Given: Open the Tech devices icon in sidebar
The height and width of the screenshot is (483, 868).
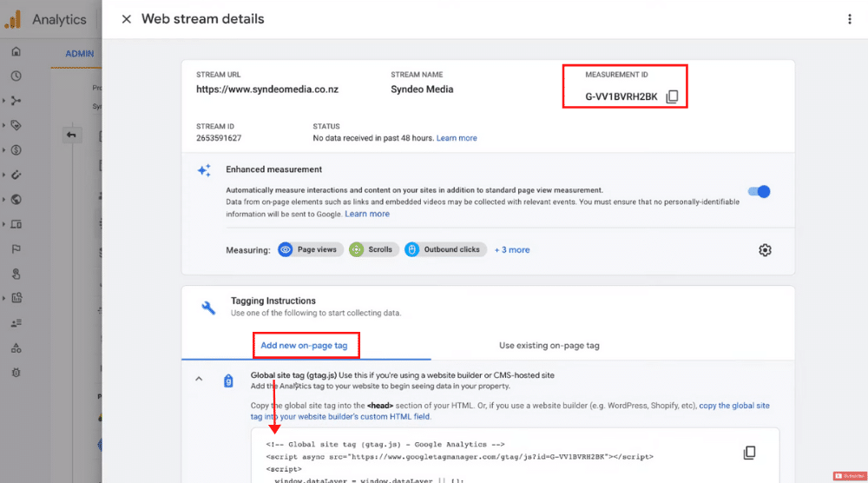Looking at the screenshot, I should tap(16, 224).
